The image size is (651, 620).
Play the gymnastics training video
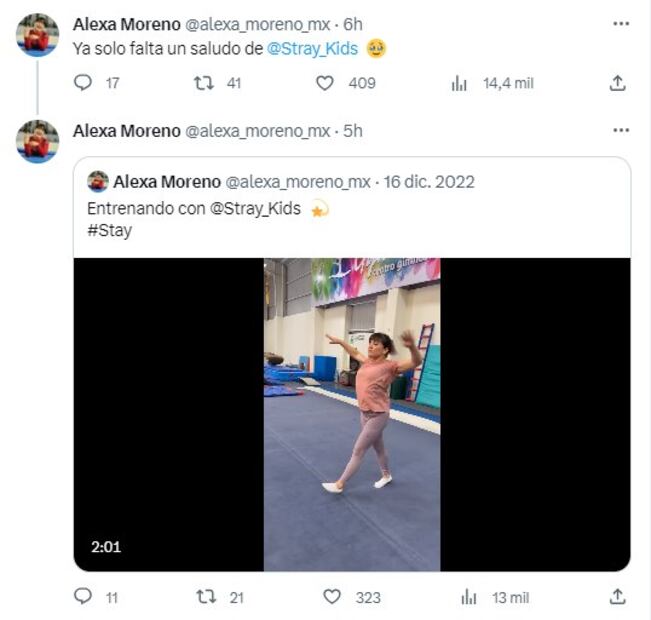point(352,414)
